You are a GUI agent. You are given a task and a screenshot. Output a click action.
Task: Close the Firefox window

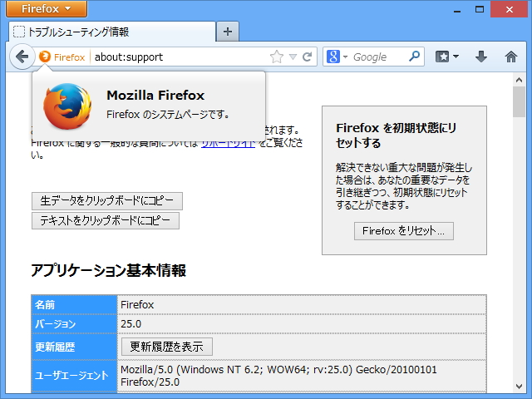coord(509,9)
